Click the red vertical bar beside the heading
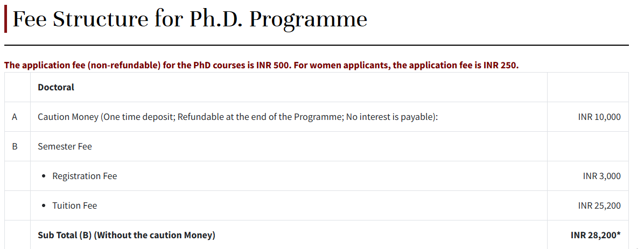 tap(5, 20)
